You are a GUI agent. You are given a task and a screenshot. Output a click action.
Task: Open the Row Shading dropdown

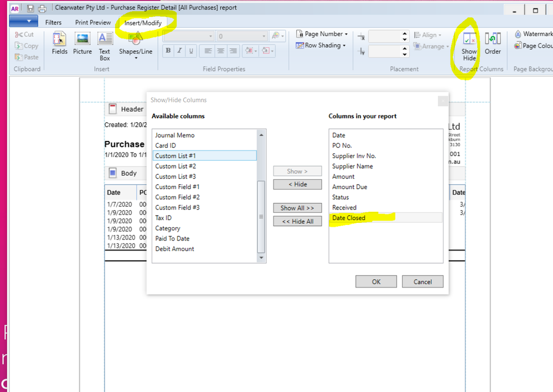pos(321,45)
